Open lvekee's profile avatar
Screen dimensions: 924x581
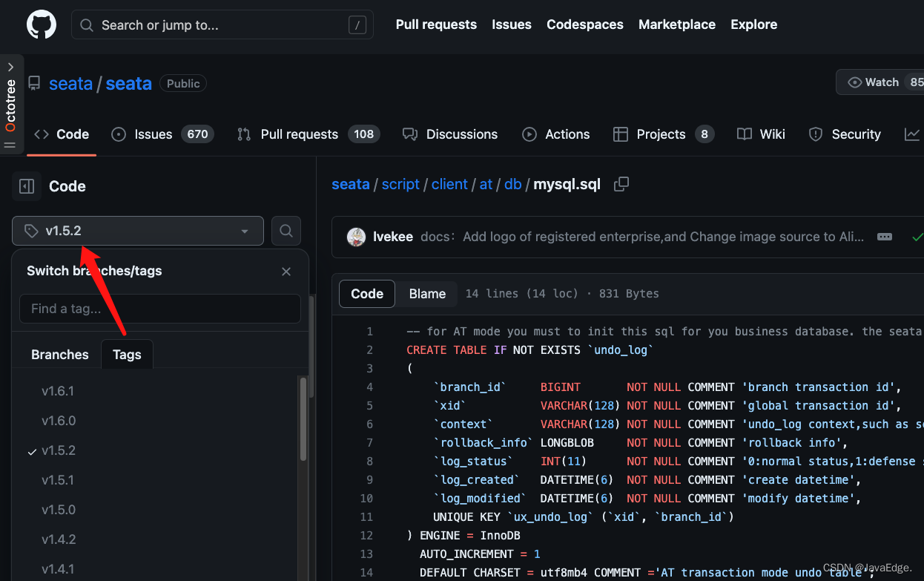pos(354,237)
